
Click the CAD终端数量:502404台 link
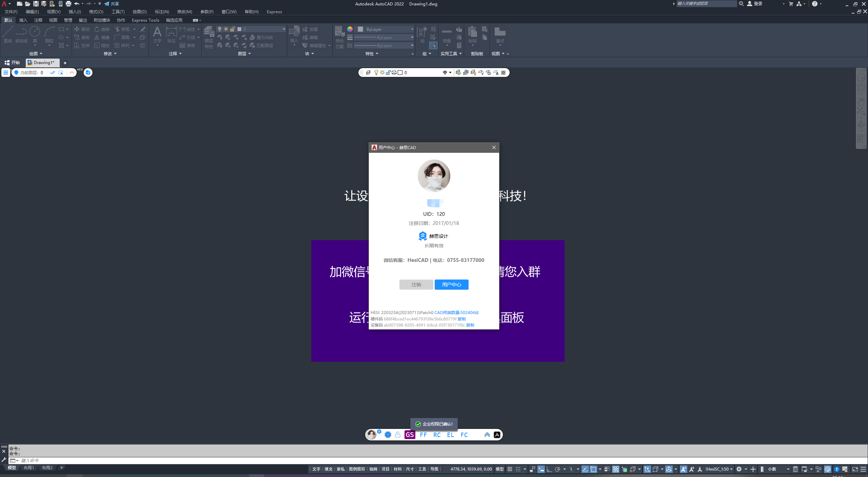(x=456, y=312)
